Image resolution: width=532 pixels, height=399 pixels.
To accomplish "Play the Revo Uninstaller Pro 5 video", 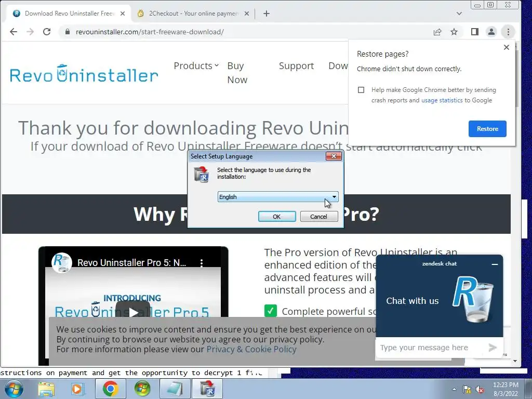I will point(133,312).
